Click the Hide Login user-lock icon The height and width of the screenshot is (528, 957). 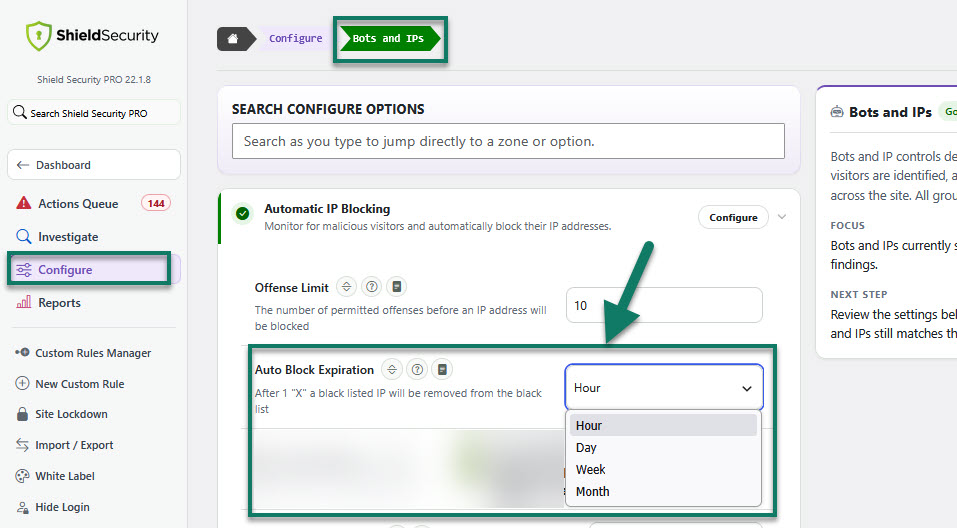pos(23,507)
